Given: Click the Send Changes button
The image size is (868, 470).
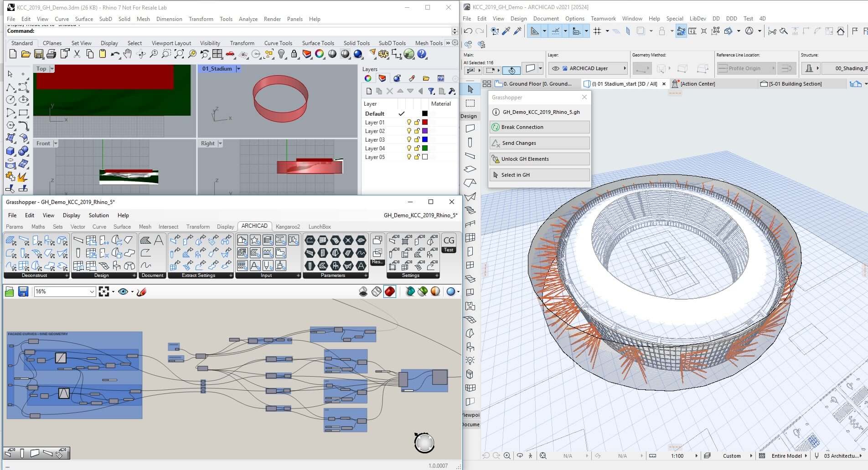Looking at the screenshot, I should point(540,143).
